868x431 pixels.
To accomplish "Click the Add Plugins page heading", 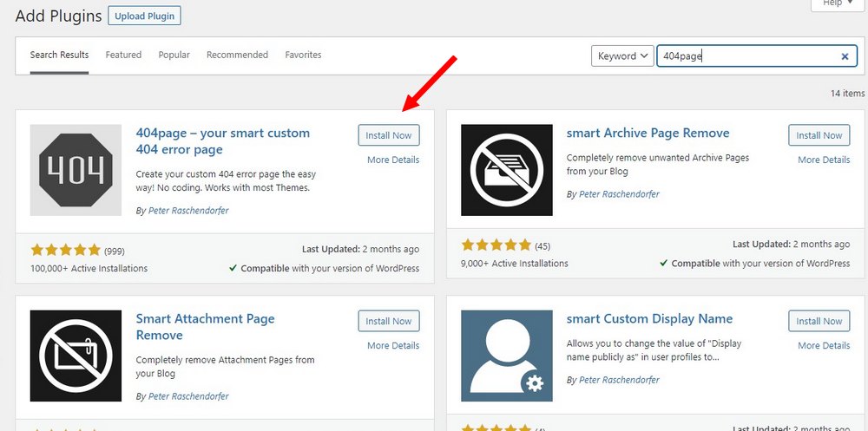I will pos(59,16).
